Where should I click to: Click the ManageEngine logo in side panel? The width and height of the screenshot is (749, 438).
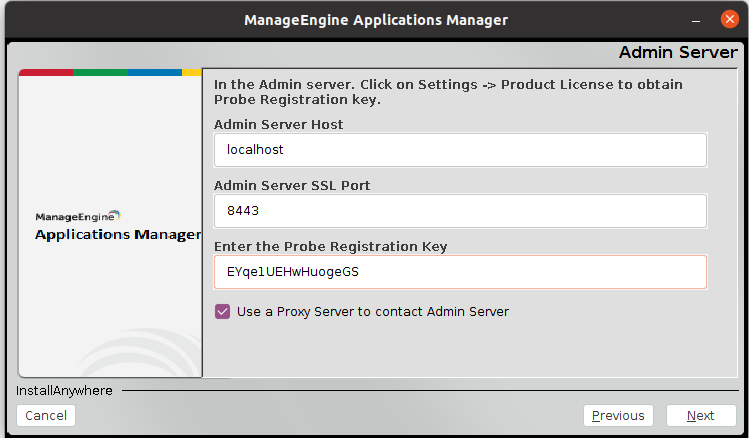click(77, 215)
